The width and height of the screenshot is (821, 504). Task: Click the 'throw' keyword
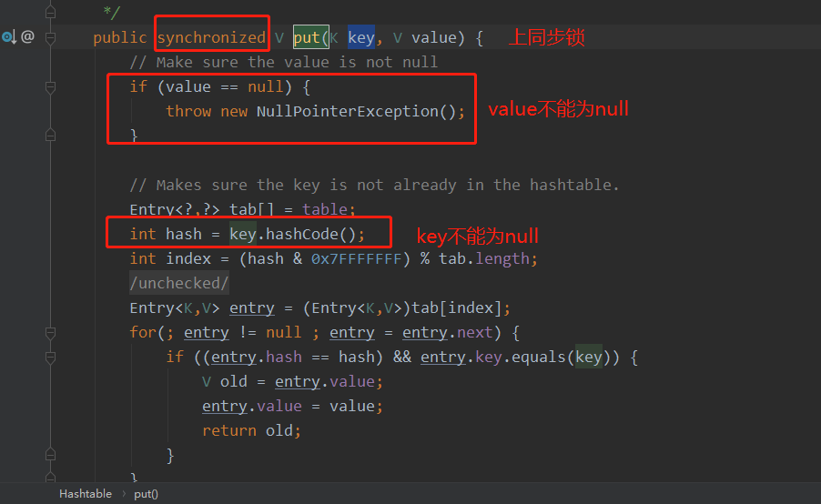[x=188, y=111]
